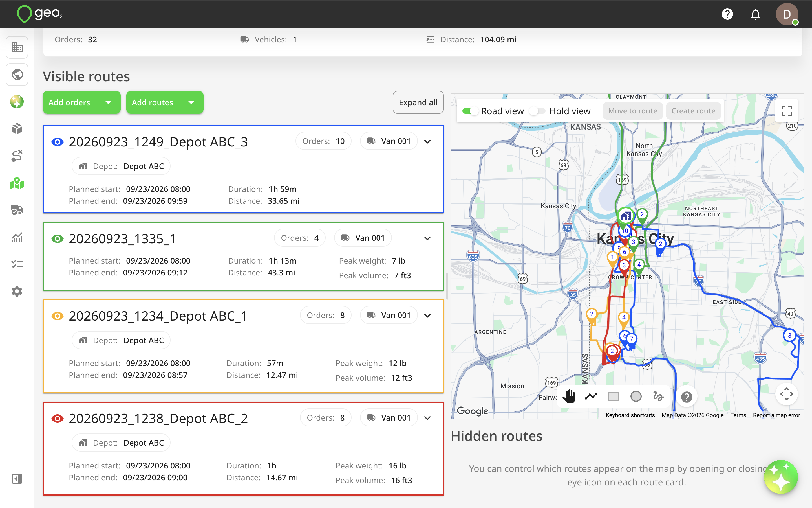Expand route 20260923_1238_Depot ABC_2 chevron
Screen dimensions: 812x508
point(427,418)
